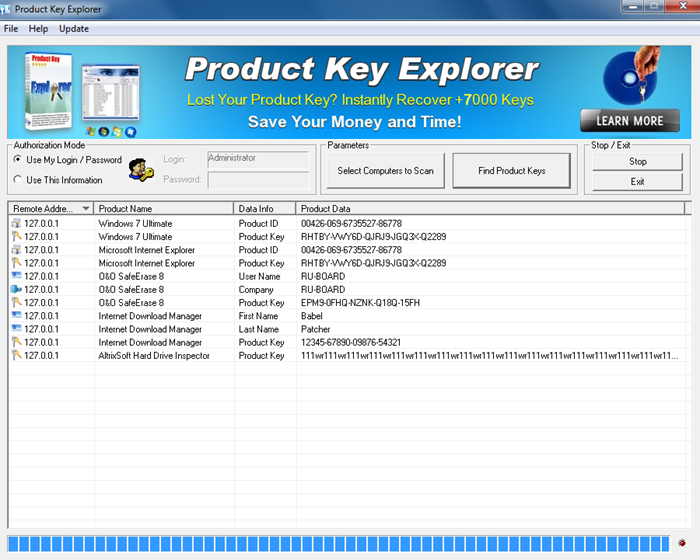Click the Patcher Last Name value
700x560 pixels.
[315, 329]
